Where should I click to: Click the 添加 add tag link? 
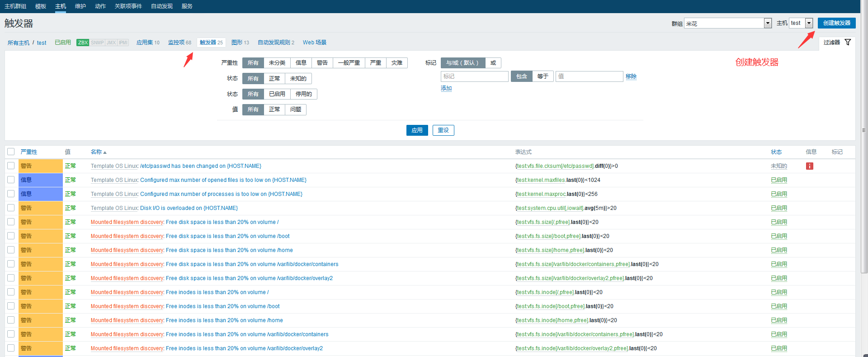(446, 88)
